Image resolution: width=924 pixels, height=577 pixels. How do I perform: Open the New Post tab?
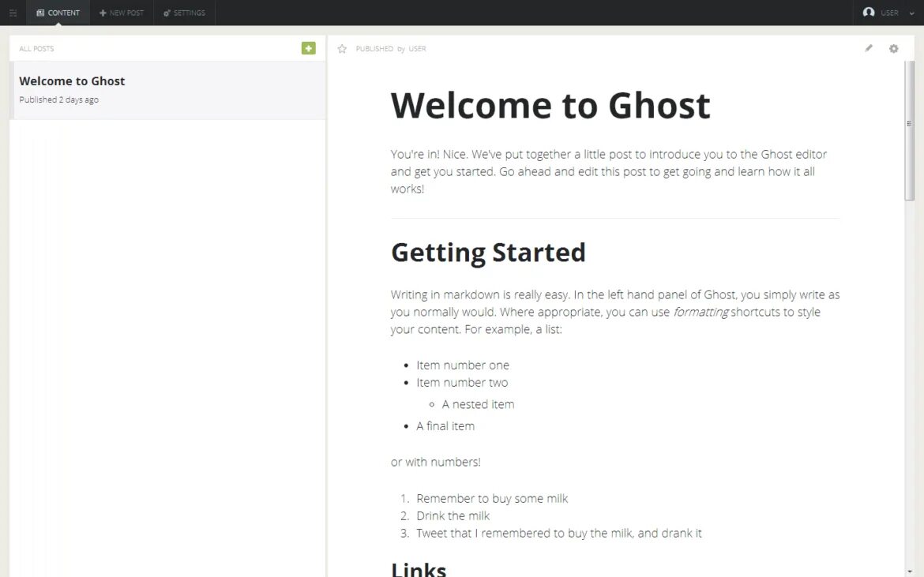(x=122, y=13)
